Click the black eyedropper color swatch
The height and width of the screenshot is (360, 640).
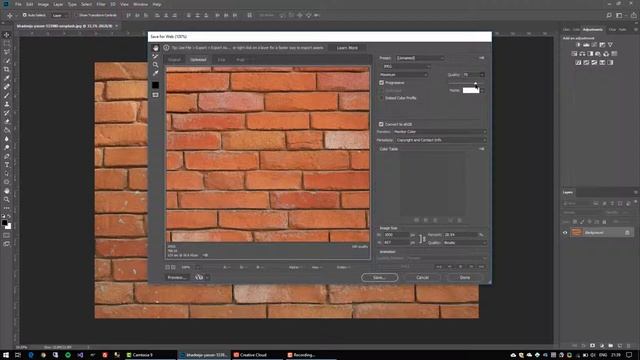[x=156, y=85]
